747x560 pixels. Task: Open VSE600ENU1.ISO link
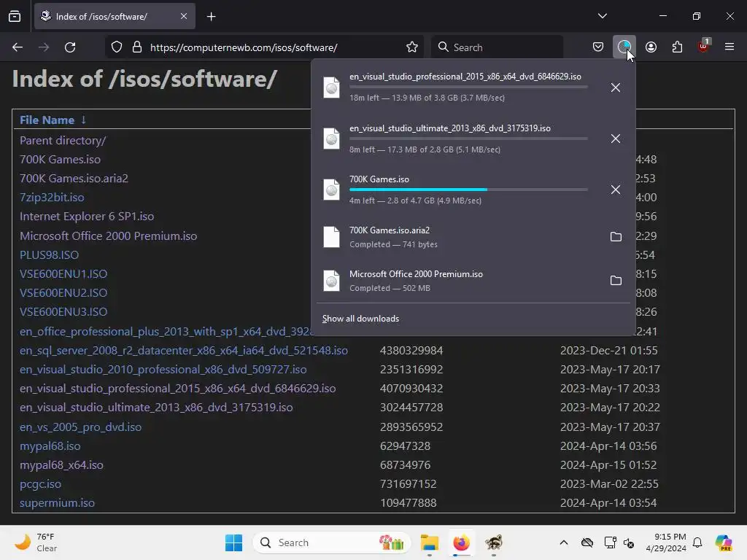[x=63, y=274]
